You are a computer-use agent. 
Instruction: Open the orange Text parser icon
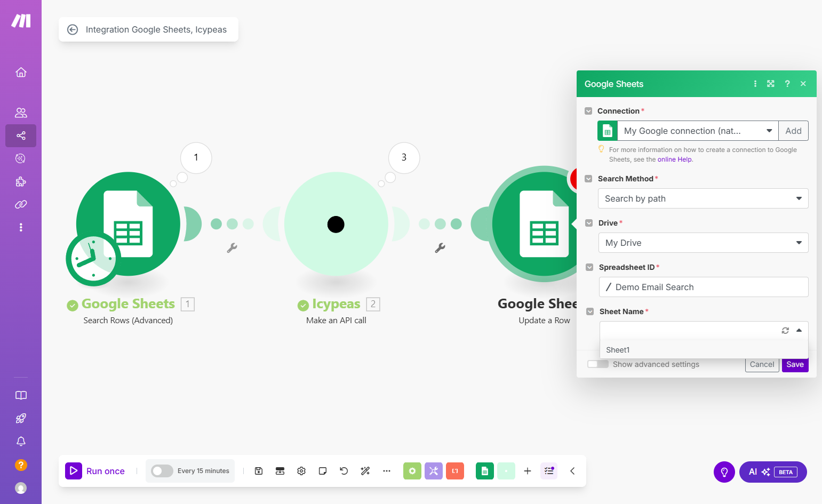455,471
